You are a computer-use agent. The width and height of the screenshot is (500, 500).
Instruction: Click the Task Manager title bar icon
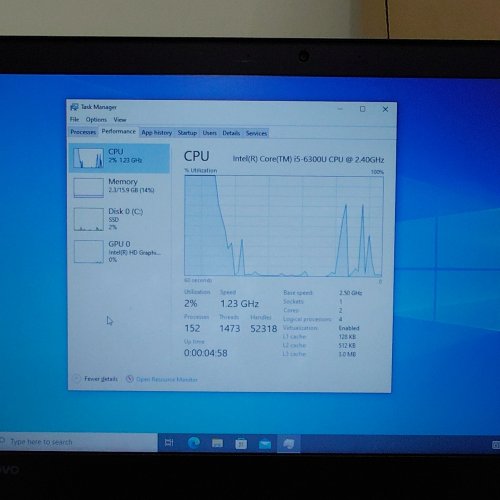point(74,107)
